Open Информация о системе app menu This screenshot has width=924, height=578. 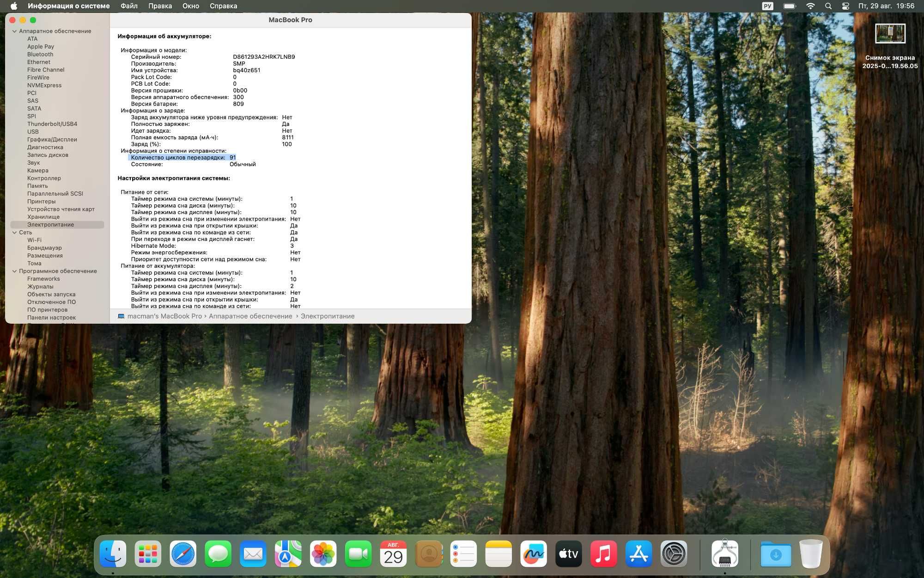(x=69, y=6)
